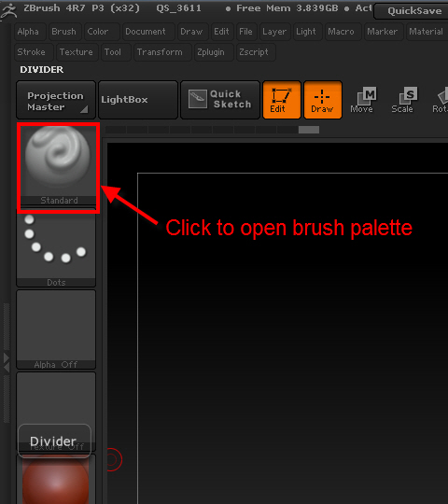Open the Marker menu
This screenshot has height=504, width=448.
coord(384,32)
